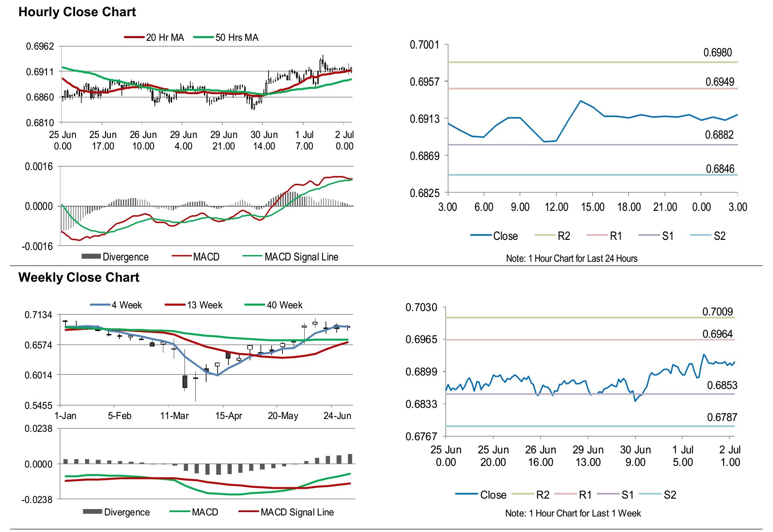Click the 40 Week legend label
The width and height of the screenshot is (773, 532).
pyautogui.click(x=284, y=305)
